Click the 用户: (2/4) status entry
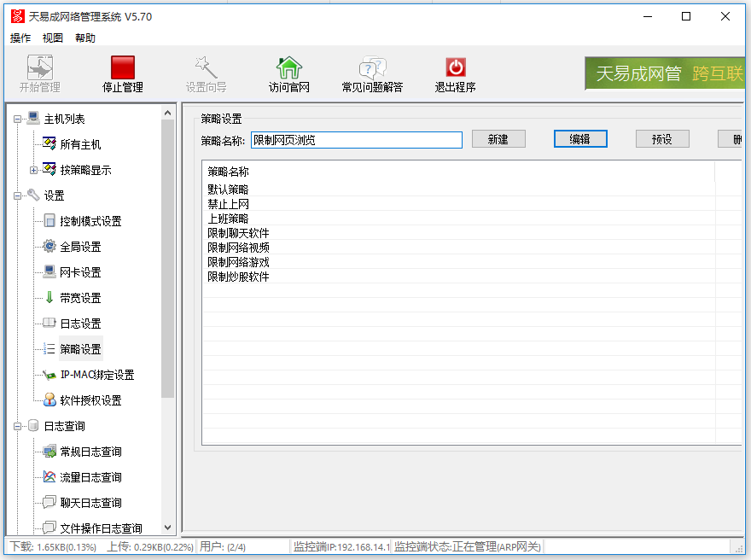Image resolution: width=751 pixels, height=560 pixels. click(x=223, y=546)
